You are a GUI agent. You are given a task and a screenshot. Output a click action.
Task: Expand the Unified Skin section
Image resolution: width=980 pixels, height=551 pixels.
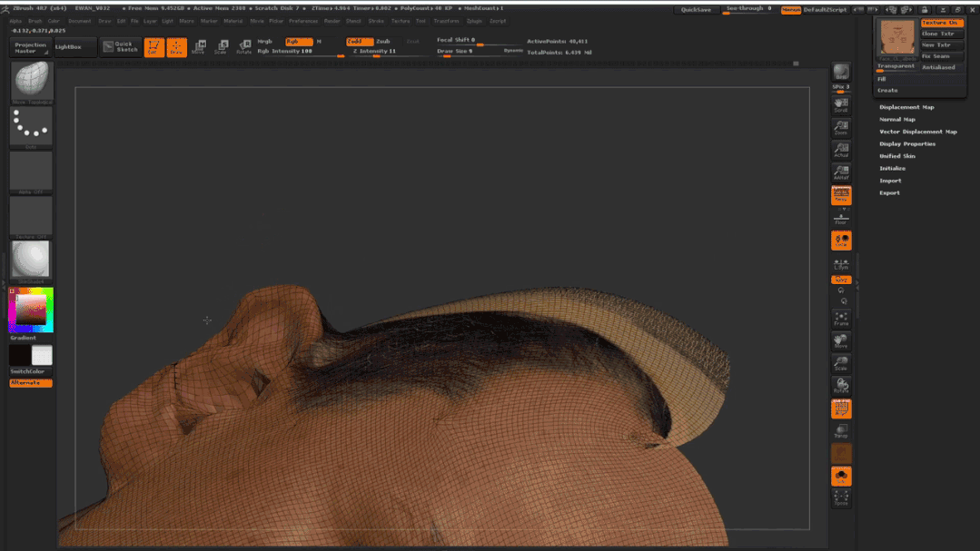coord(896,156)
